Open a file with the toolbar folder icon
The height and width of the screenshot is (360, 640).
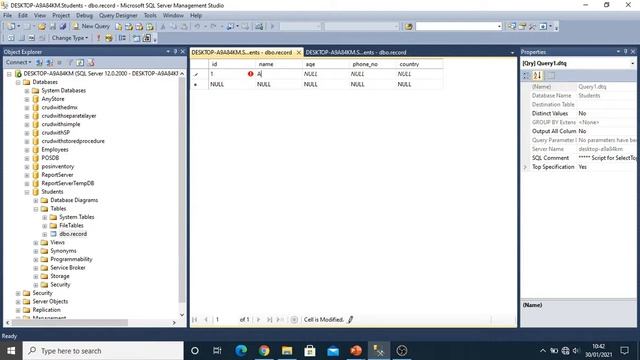[42, 26]
